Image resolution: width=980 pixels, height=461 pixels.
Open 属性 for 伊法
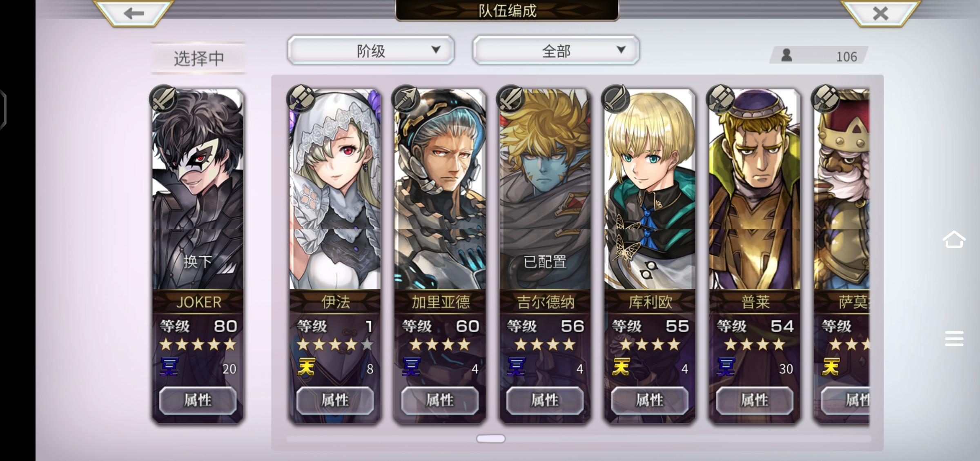335,400
